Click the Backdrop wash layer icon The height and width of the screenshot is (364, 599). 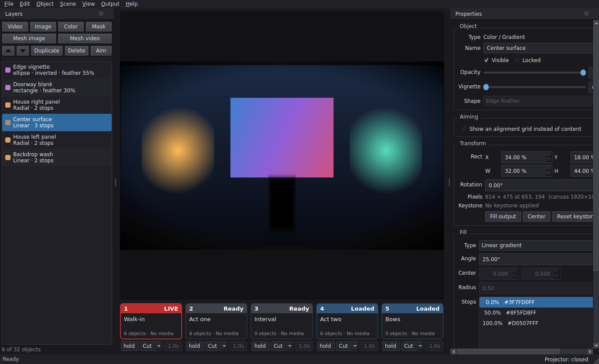coord(8,157)
